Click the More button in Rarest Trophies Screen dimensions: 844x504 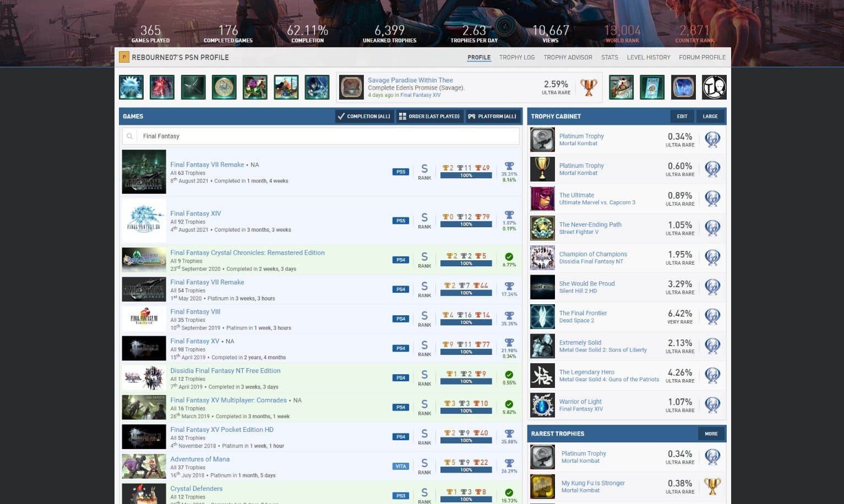711,434
